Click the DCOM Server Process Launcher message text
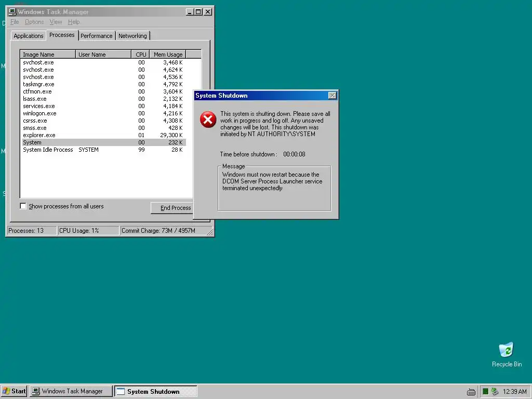Image resolution: width=532 pixels, height=399 pixels. click(x=272, y=181)
